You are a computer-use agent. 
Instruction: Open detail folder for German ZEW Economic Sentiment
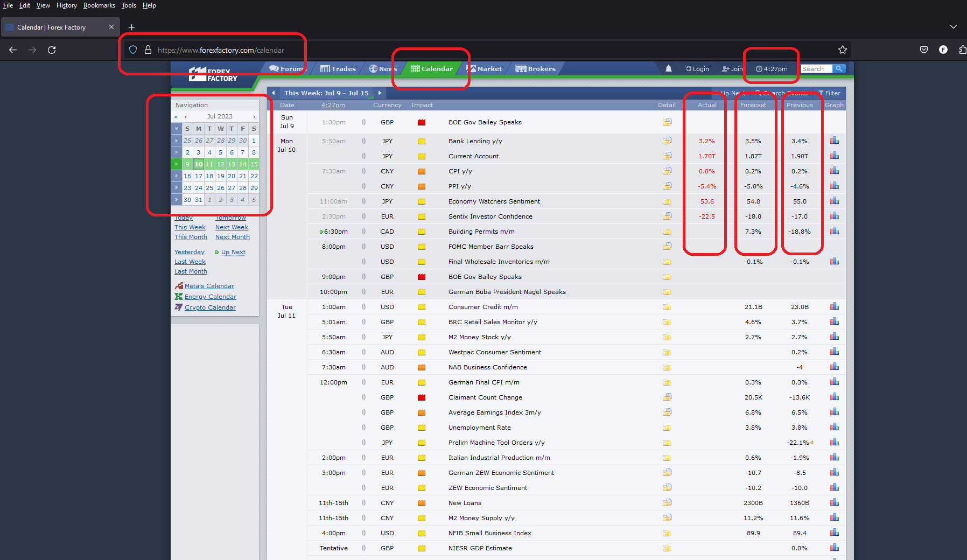tap(667, 472)
